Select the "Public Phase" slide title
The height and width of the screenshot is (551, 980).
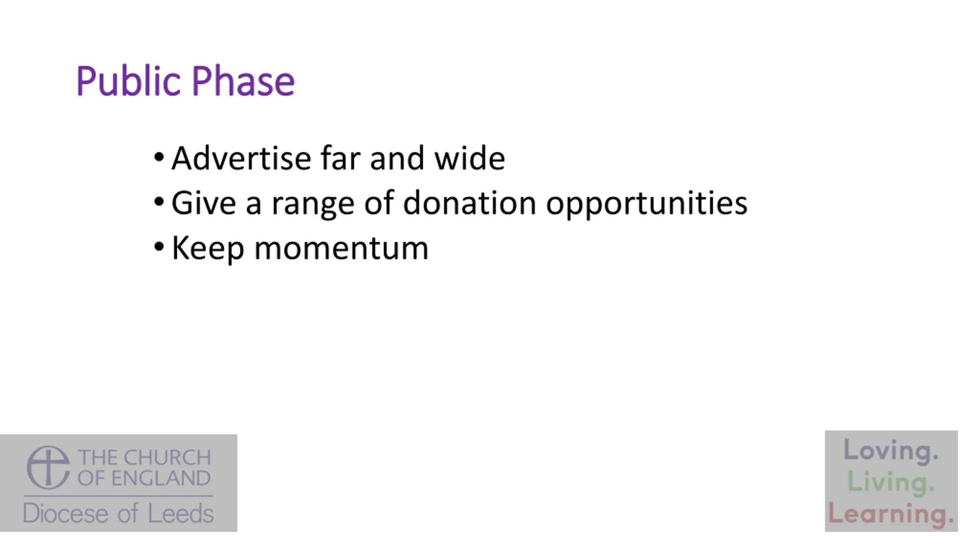(185, 81)
